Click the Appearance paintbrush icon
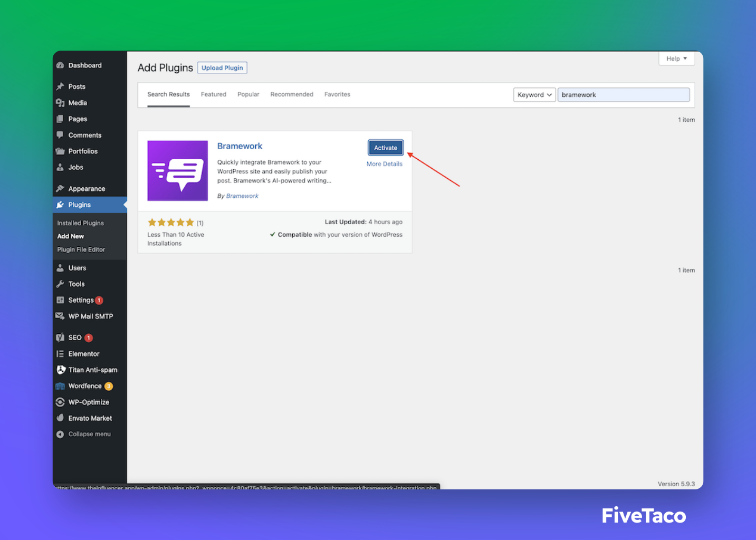This screenshot has height=540, width=756. click(60, 189)
